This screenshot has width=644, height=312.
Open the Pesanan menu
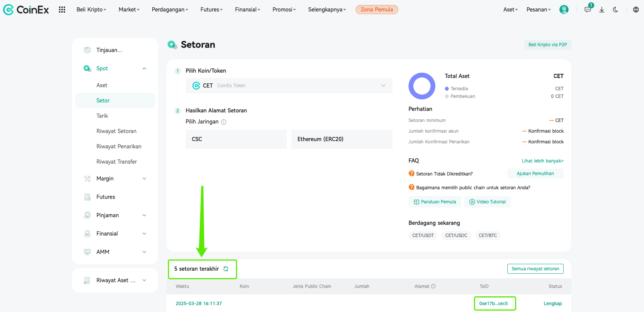click(x=539, y=10)
